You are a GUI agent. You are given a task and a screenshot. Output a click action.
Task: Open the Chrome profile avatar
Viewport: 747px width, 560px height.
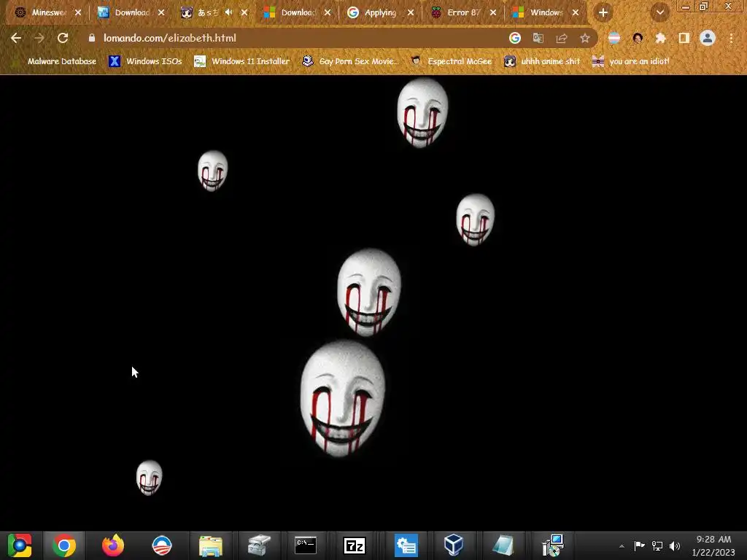pos(708,38)
